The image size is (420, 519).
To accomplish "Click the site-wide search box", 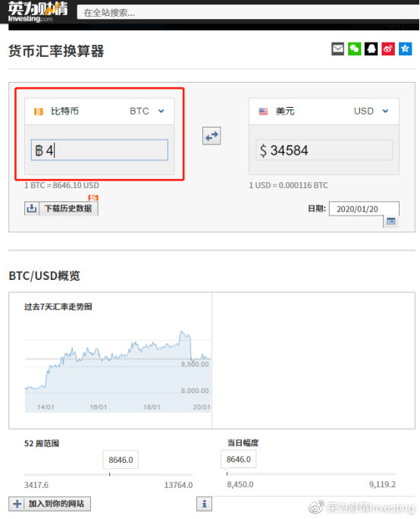I will click(x=248, y=13).
